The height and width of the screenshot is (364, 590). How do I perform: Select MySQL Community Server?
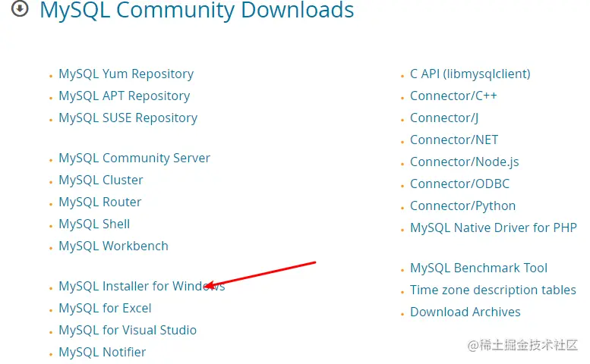[x=134, y=158]
